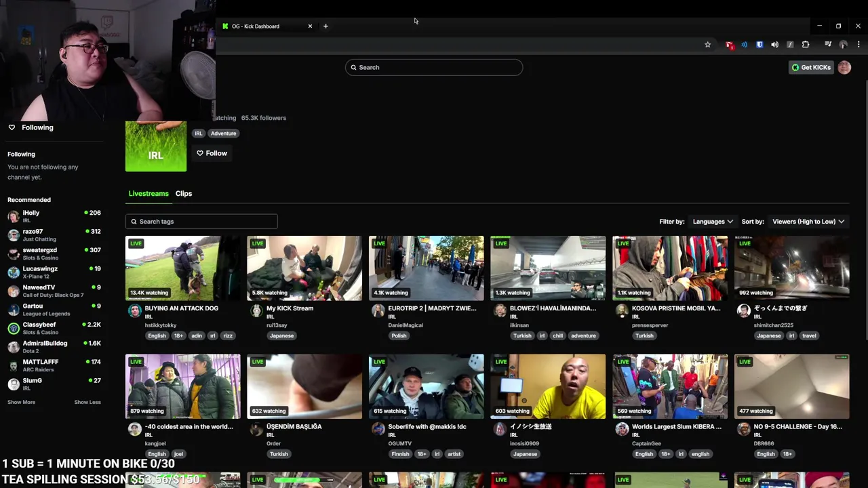
Task: Open the BLOWEZ'İ HAVALİMANINDA stream thumbnail
Action: 548,268
